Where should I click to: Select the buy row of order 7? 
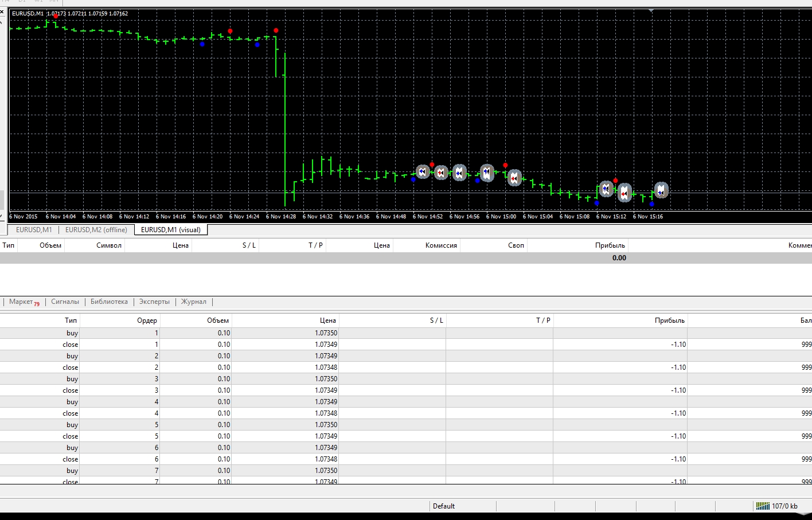[406, 471]
